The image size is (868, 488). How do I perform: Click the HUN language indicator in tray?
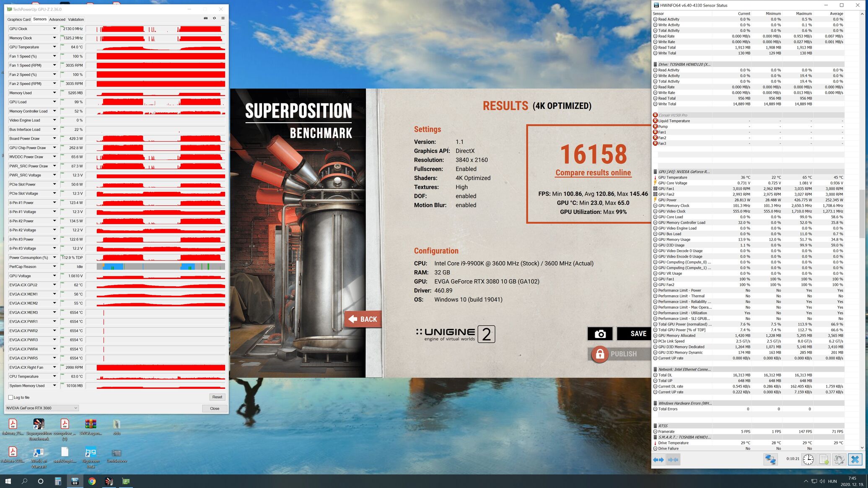(x=832, y=481)
